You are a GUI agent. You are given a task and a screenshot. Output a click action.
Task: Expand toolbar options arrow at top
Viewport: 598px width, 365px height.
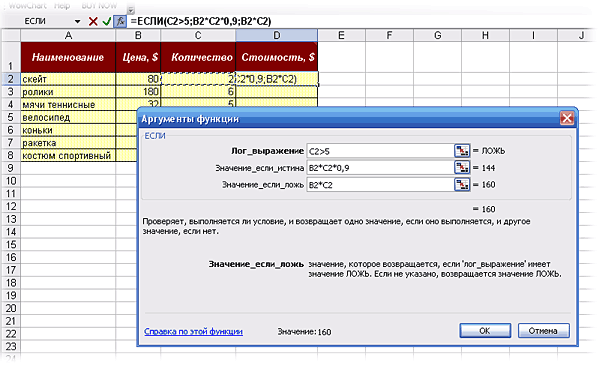pyautogui.click(x=131, y=9)
